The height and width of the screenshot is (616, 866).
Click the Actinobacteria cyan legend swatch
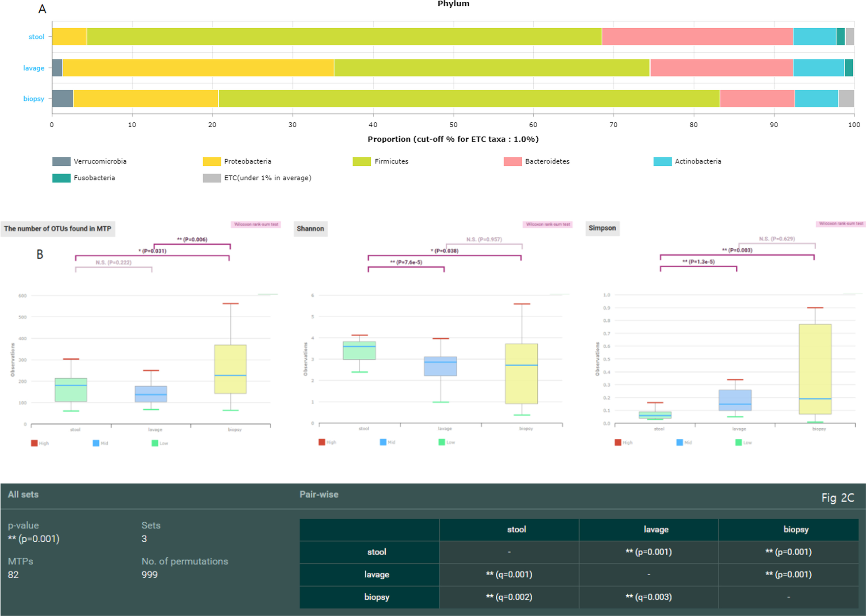point(662,161)
